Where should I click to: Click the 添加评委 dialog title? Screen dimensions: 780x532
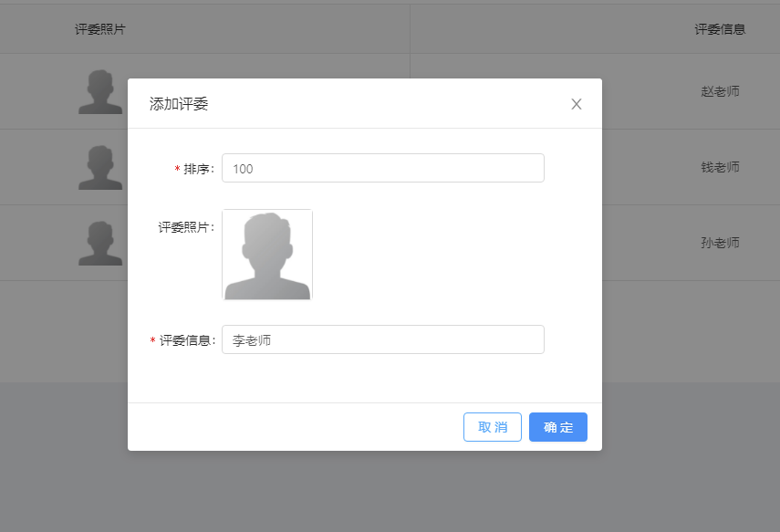(179, 104)
